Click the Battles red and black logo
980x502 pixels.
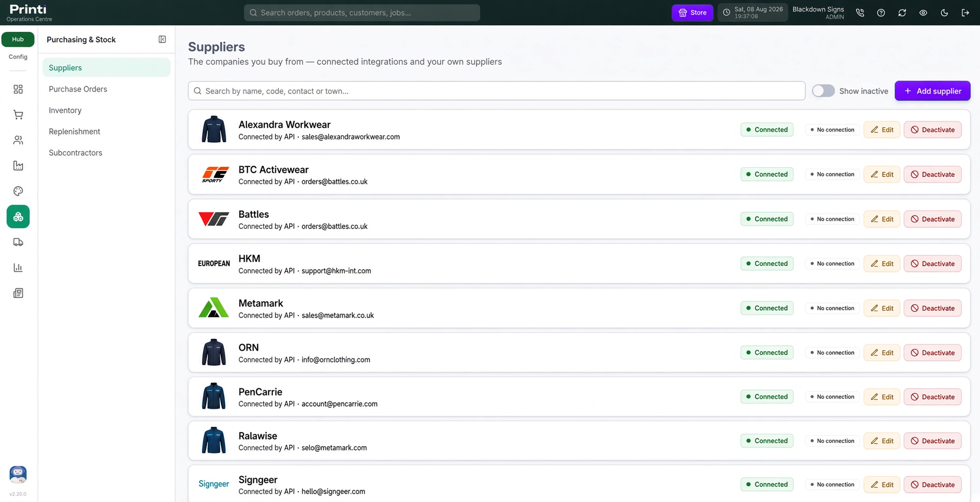[214, 219]
